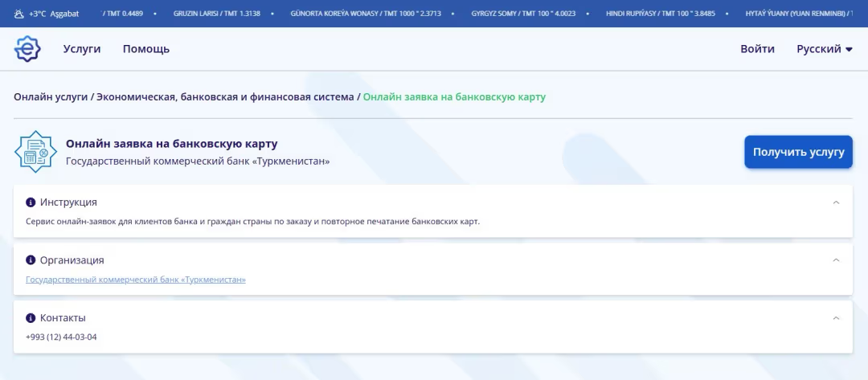The width and height of the screenshot is (868, 380).
Task: Collapse the Контакты section chevron
Action: [836, 318]
